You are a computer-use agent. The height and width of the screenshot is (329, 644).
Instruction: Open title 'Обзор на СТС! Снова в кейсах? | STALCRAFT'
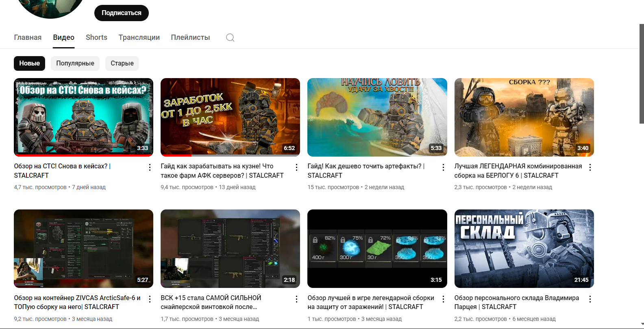coord(62,171)
